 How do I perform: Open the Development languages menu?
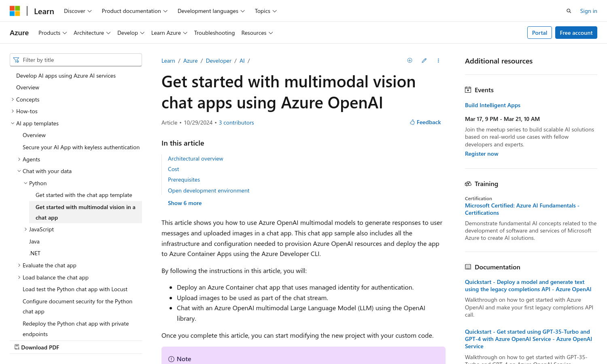coord(211,11)
